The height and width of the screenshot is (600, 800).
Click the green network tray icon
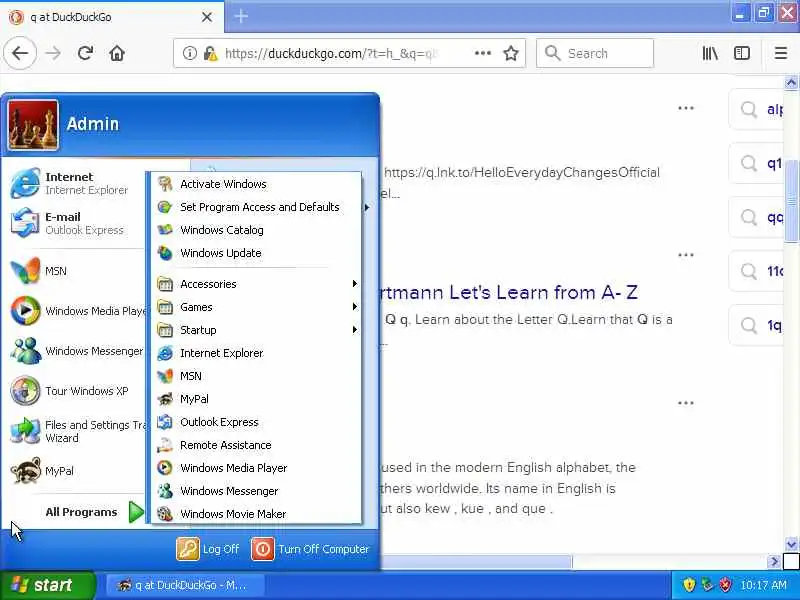coord(707,585)
